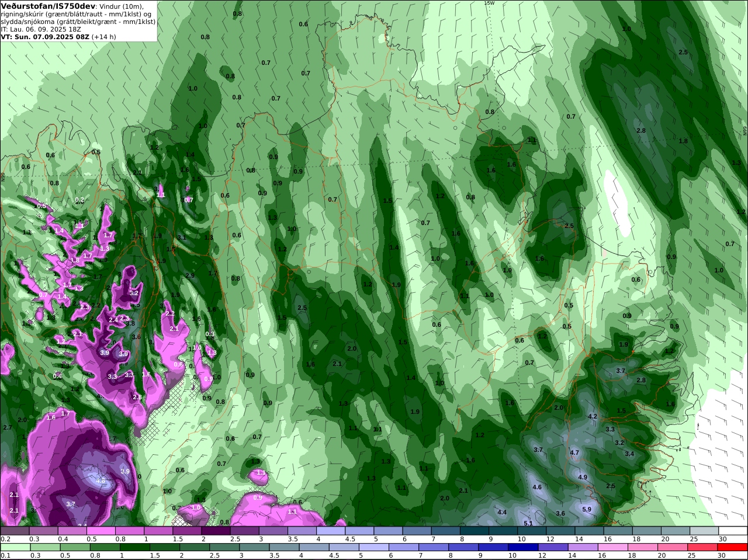Click the 4.9 precipitation value on the map

(583, 477)
